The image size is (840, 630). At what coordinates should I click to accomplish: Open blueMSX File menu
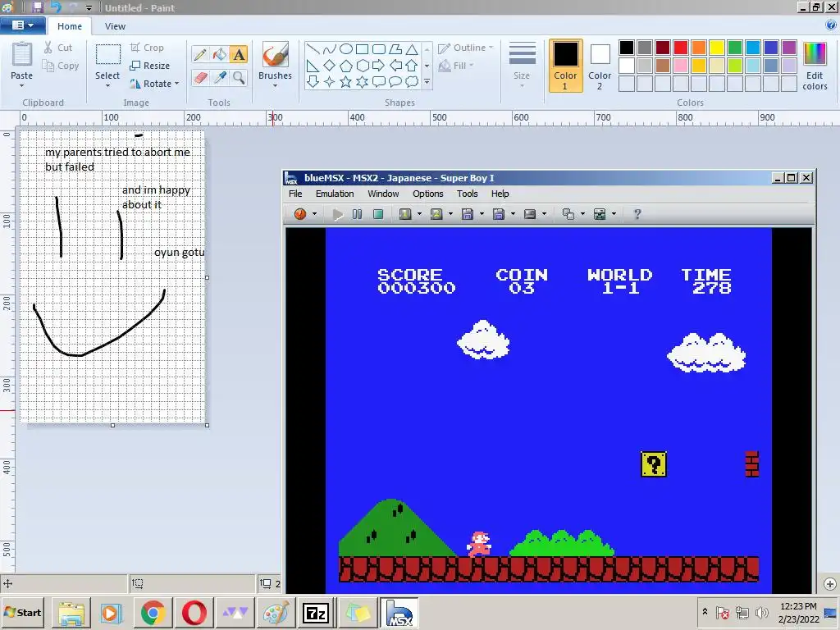point(295,194)
